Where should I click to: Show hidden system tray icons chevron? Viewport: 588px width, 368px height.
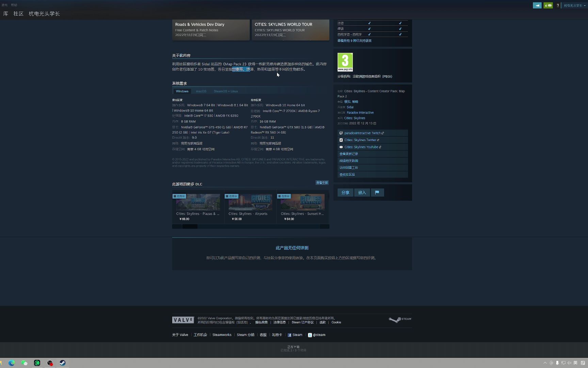pyautogui.click(x=545, y=363)
